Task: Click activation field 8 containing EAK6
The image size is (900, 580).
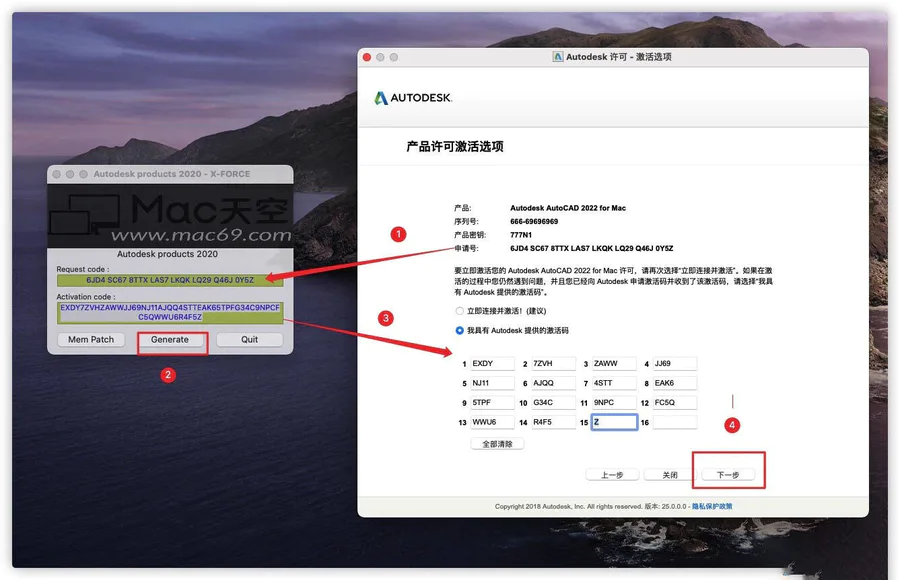Action: pyautogui.click(x=675, y=384)
